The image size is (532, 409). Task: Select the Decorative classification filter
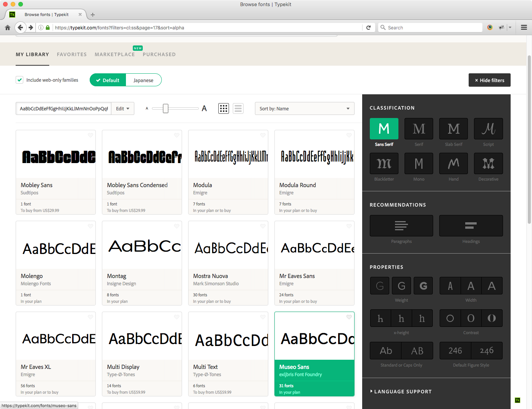point(488,163)
